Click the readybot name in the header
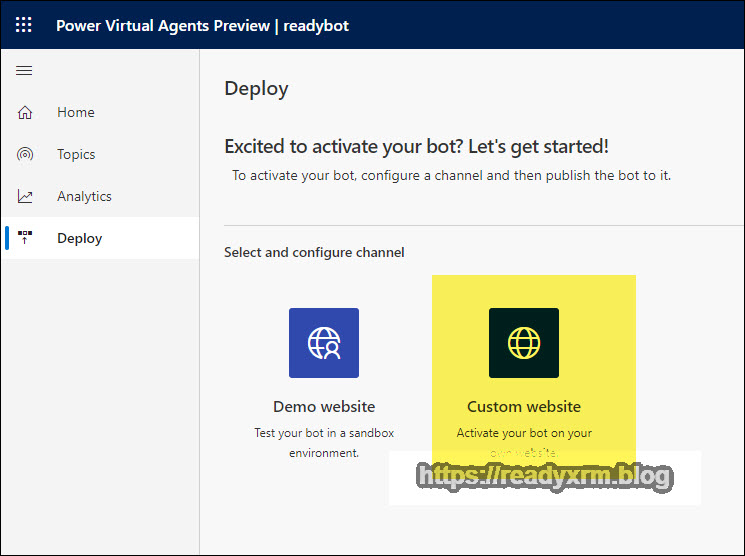Screen dimensions: 745x556 (316, 26)
